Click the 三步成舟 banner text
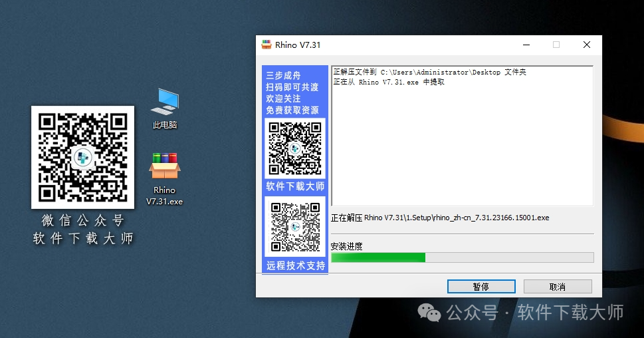644x338 pixels. 283,76
